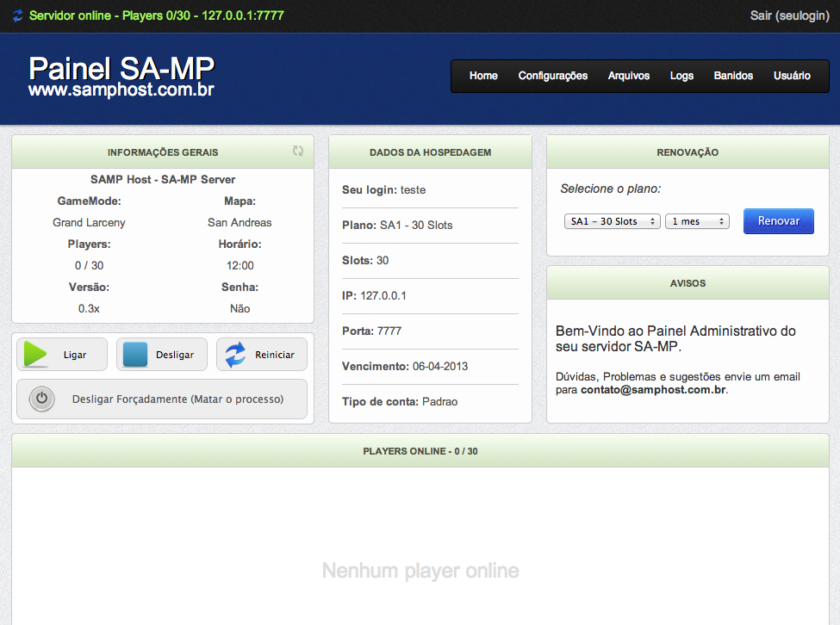Click the 12:00 Horário value
The width and height of the screenshot is (840, 625).
(240, 265)
